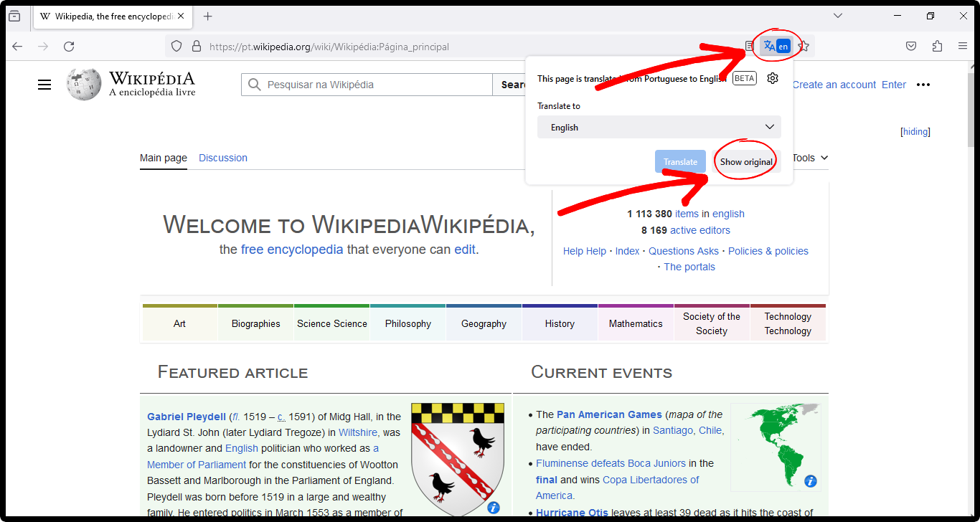Open the Philosophy portal tab

point(408,323)
